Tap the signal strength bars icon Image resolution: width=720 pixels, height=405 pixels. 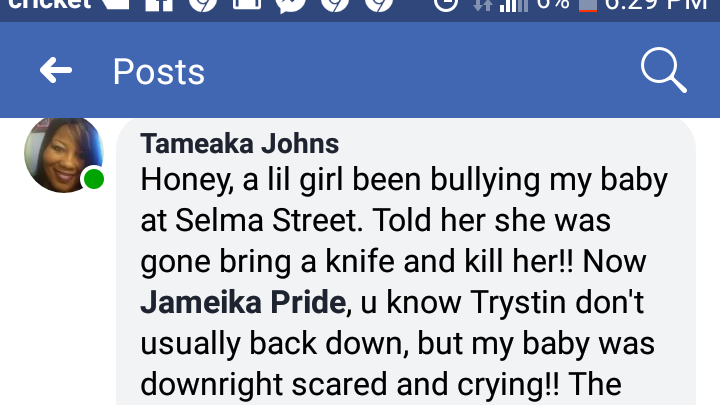[x=514, y=5]
